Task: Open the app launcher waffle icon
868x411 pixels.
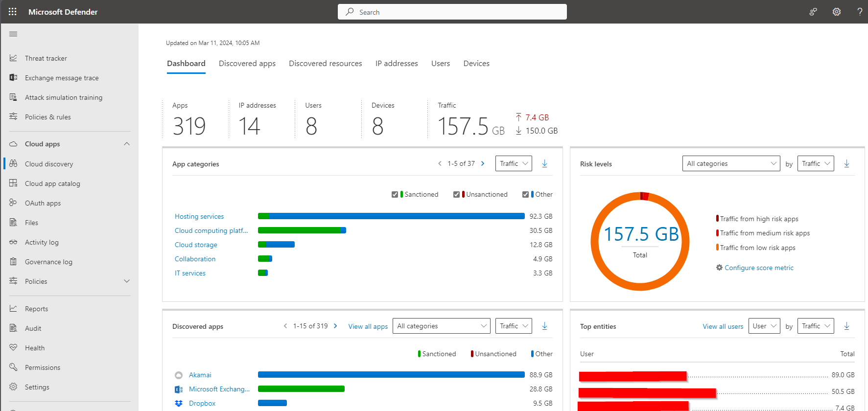Action: (x=13, y=12)
